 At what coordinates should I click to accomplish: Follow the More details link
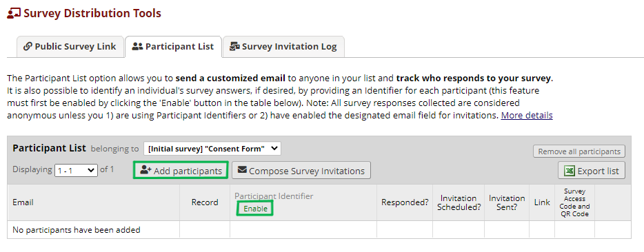(527, 116)
